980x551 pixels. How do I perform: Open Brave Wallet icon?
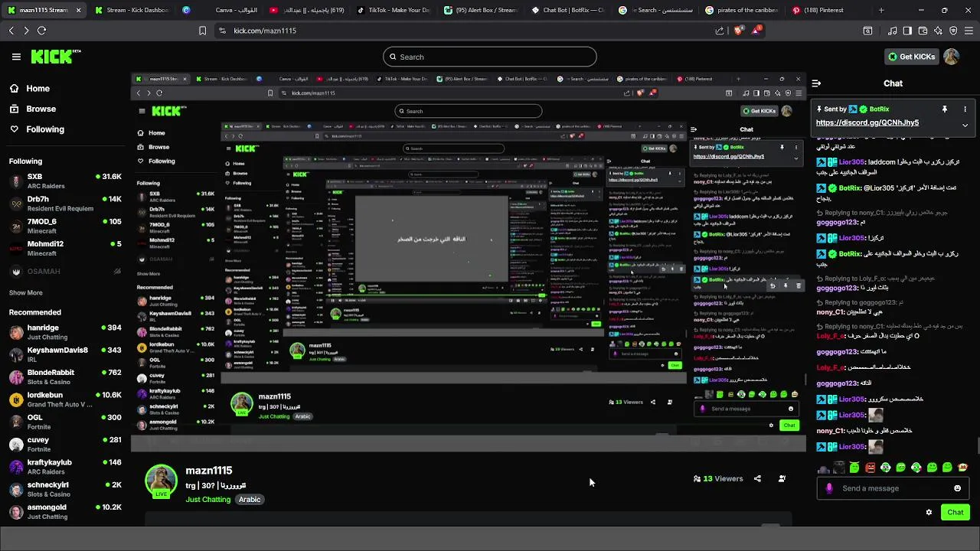pyautogui.click(x=923, y=31)
